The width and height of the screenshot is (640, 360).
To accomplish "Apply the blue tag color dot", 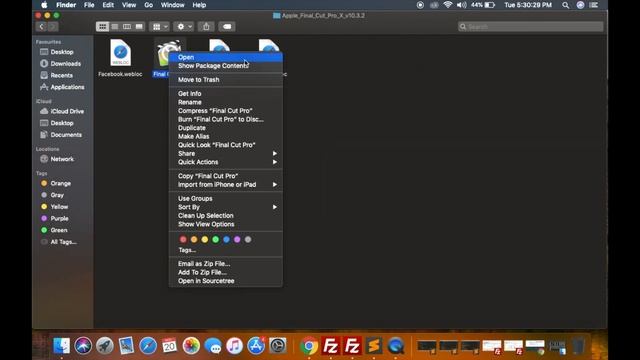I will [x=227, y=240].
